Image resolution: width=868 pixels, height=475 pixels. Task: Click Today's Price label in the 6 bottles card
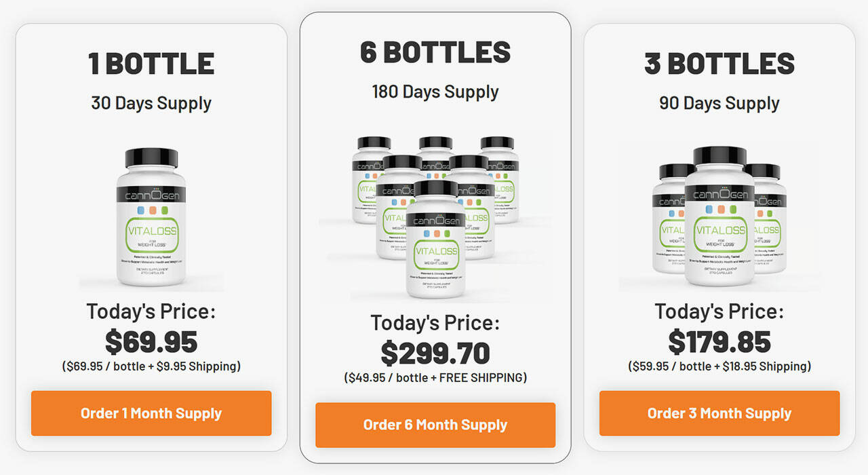[435, 322]
